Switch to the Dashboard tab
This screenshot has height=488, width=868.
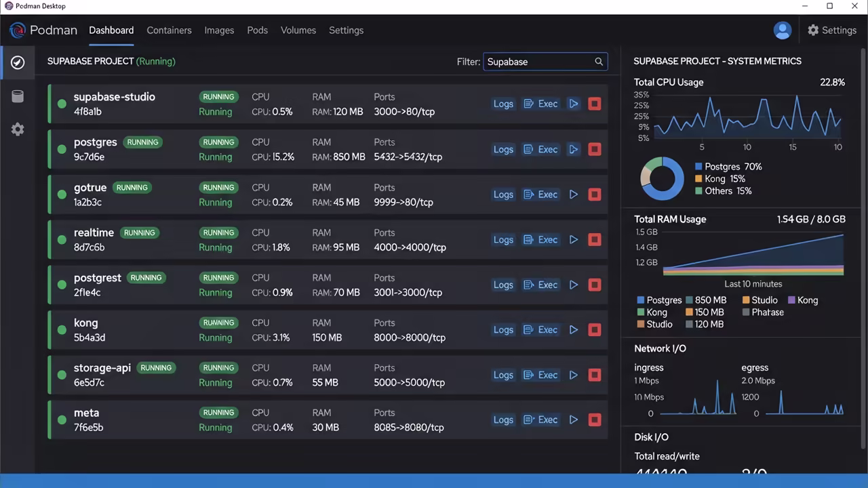111,30
